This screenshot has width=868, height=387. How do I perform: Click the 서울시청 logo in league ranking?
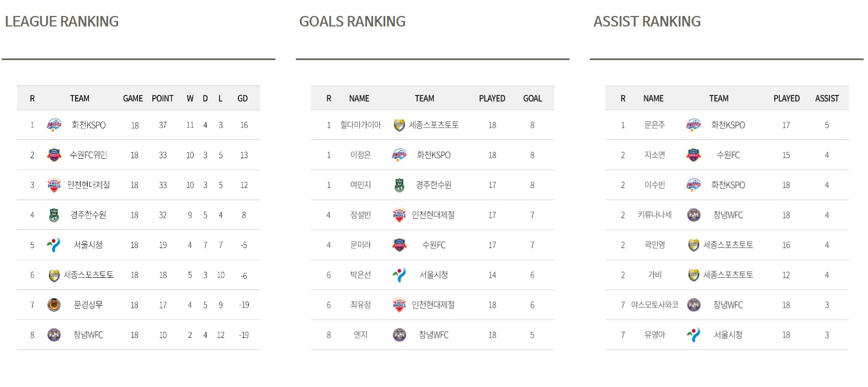(x=54, y=245)
